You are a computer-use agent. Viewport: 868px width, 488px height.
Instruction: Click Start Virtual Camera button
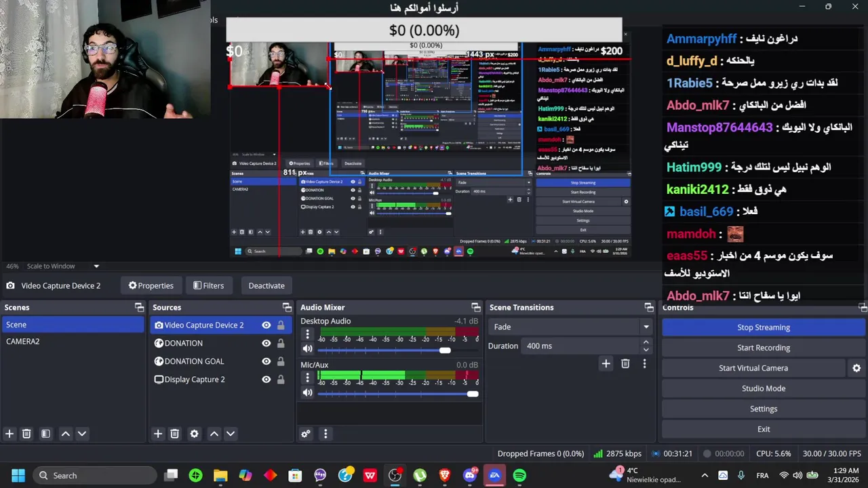coord(753,368)
